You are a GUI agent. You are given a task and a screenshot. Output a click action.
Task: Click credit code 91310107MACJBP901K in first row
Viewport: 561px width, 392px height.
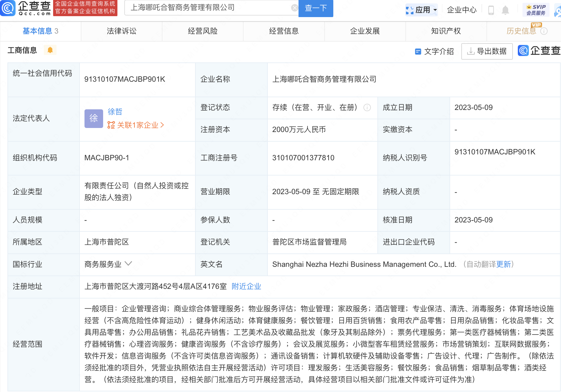(125, 80)
